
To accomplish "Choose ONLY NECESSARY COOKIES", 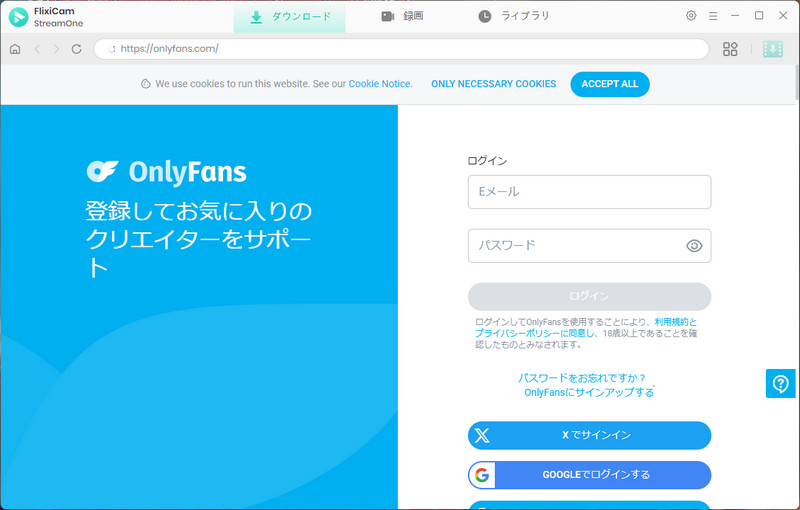I will [x=493, y=84].
